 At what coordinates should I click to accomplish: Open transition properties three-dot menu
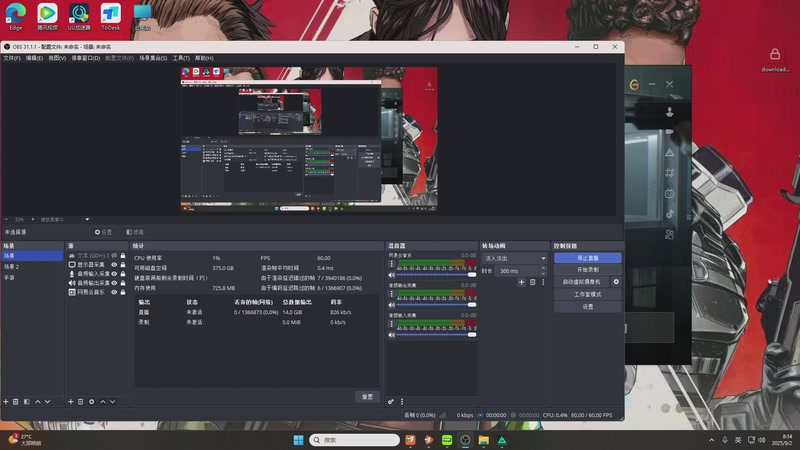point(543,282)
